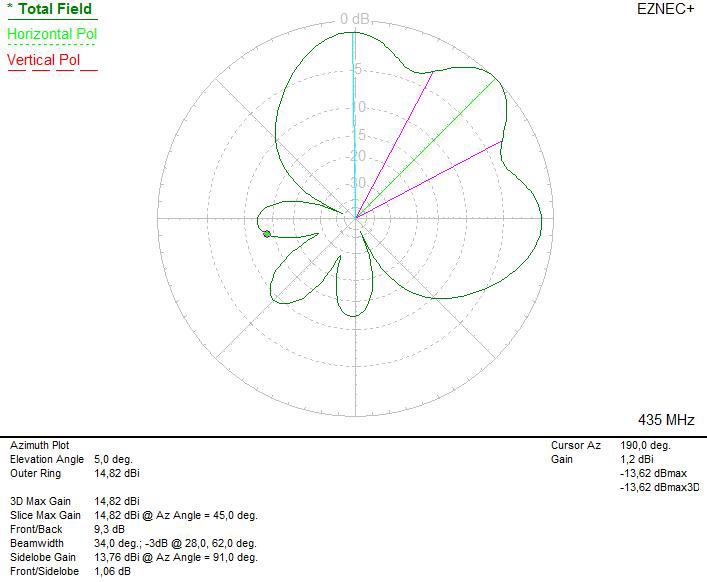Click the Azimuth Plot heading text
Viewport: 707px width, 582px height.
tap(39, 445)
